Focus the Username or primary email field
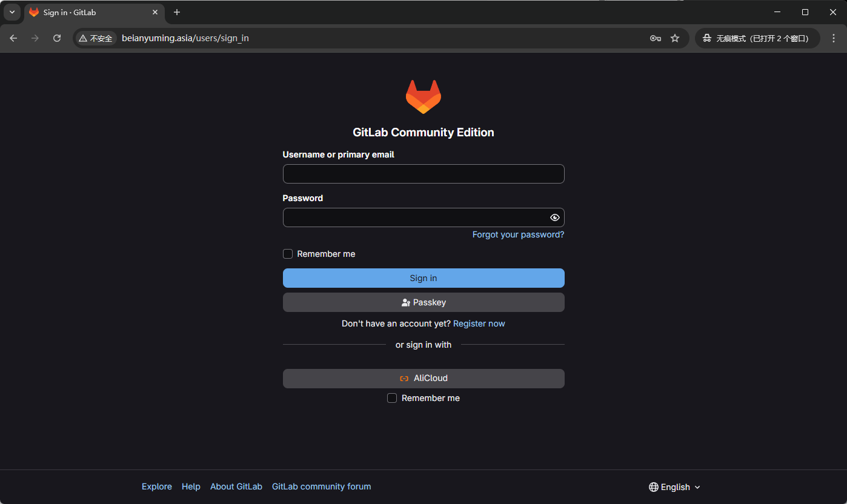 click(x=423, y=174)
